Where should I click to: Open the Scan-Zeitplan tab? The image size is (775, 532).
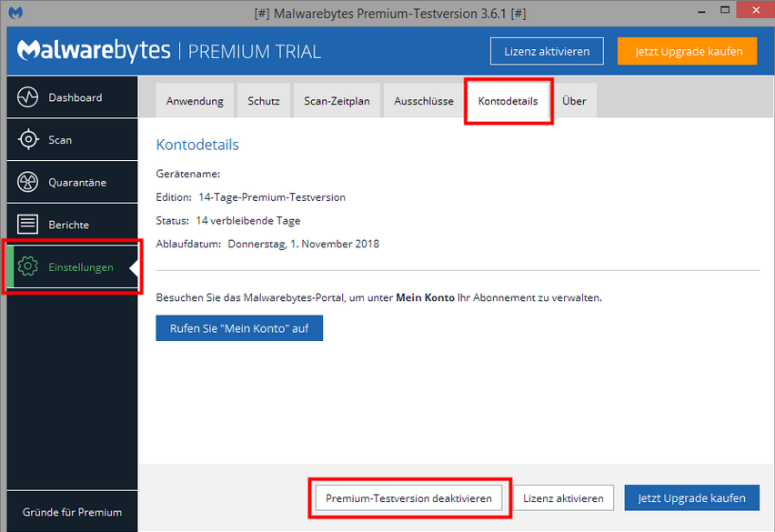[337, 101]
